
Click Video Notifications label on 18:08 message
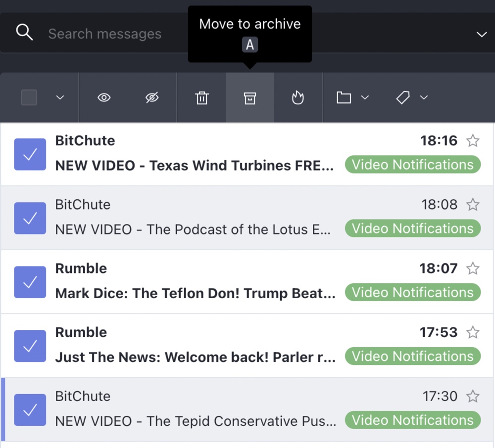(413, 228)
